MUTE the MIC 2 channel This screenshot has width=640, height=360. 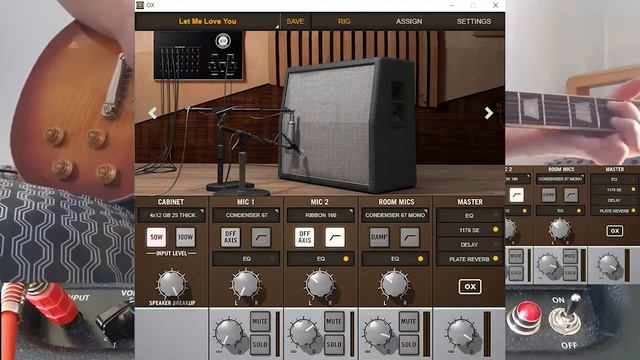[x=334, y=321]
